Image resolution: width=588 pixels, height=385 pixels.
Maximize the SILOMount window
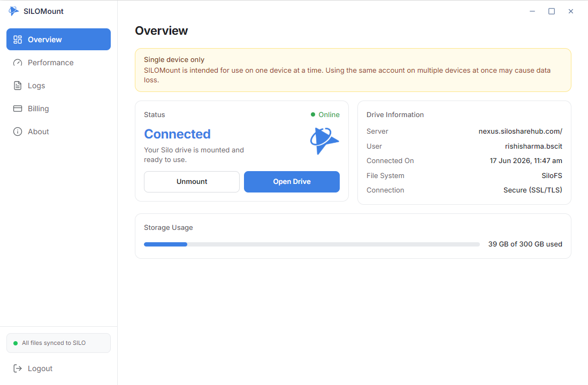551,11
